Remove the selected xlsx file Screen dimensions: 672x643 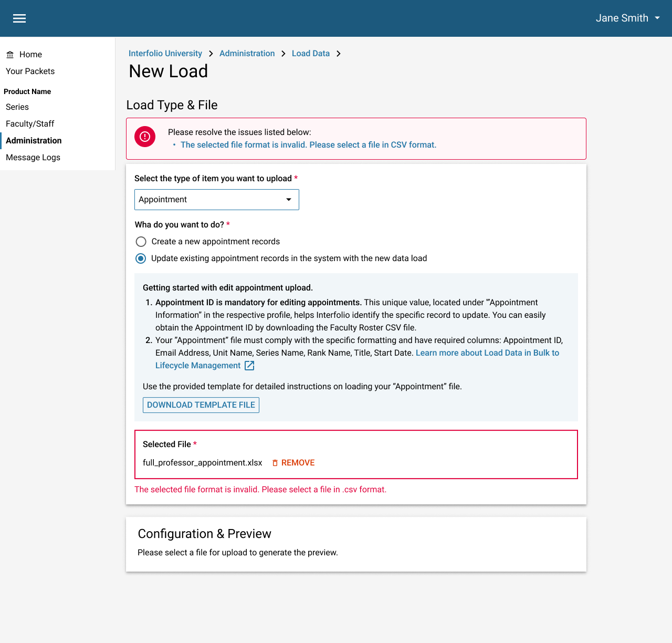(298, 463)
